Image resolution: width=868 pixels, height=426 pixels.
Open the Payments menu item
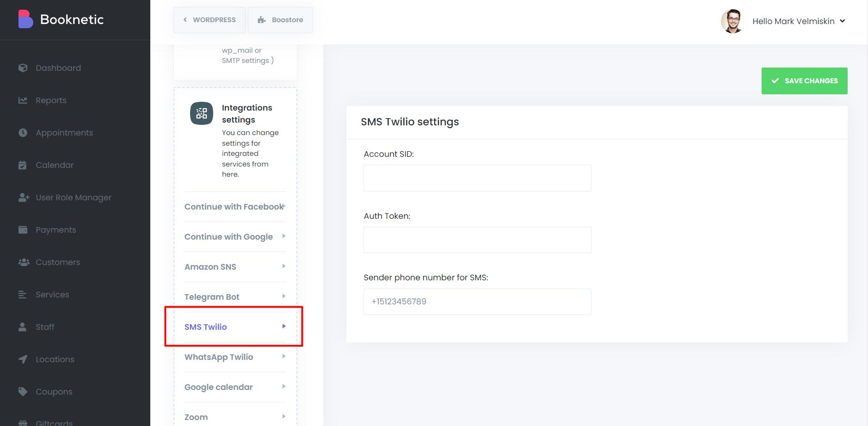(56, 230)
